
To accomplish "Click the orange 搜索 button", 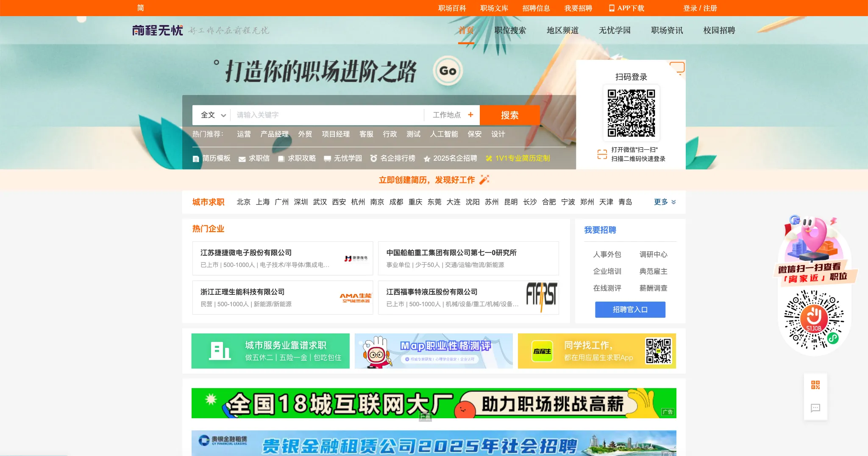I will (510, 115).
